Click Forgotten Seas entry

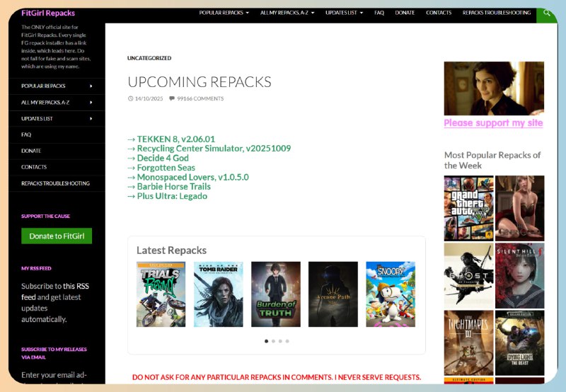click(166, 168)
